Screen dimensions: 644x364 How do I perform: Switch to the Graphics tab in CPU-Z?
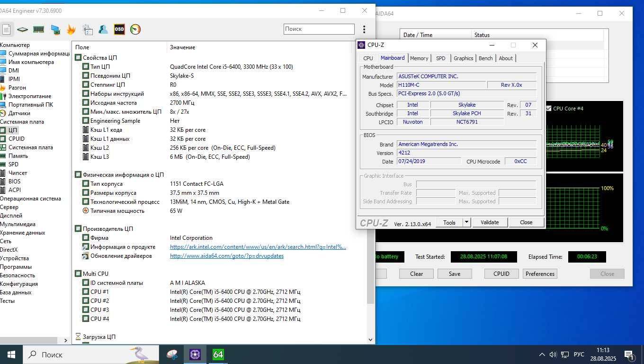click(x=463, y=58)
